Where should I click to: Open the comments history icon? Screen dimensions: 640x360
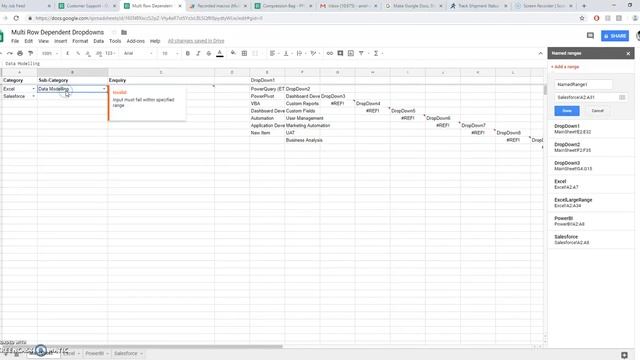[x=590, y=36]
